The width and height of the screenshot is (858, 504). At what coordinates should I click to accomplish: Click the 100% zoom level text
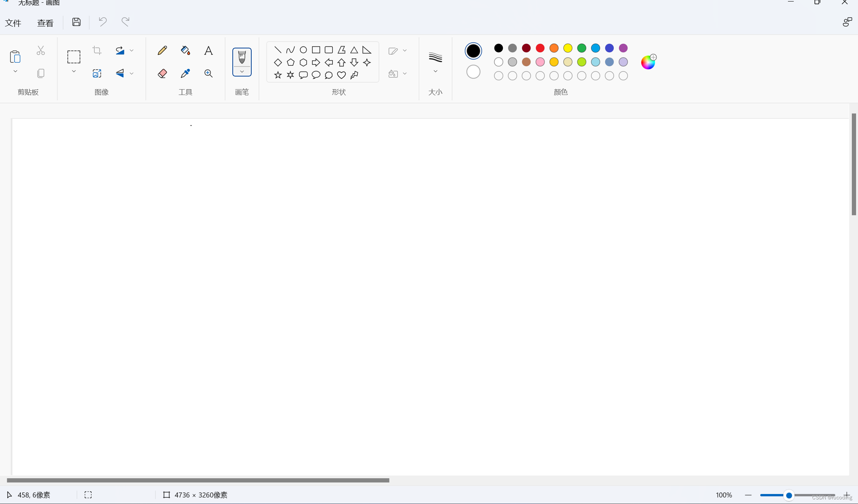click(724, 495)
